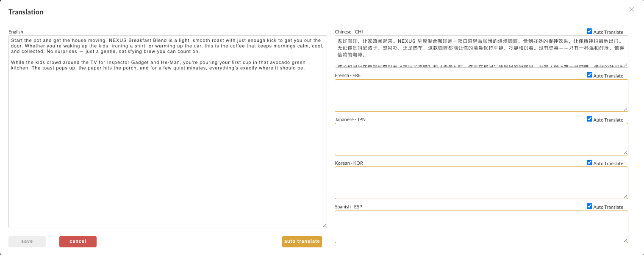Close the Translation dialog with the X icon
Viewport: 644px width, 255px height.
[632, 9]
